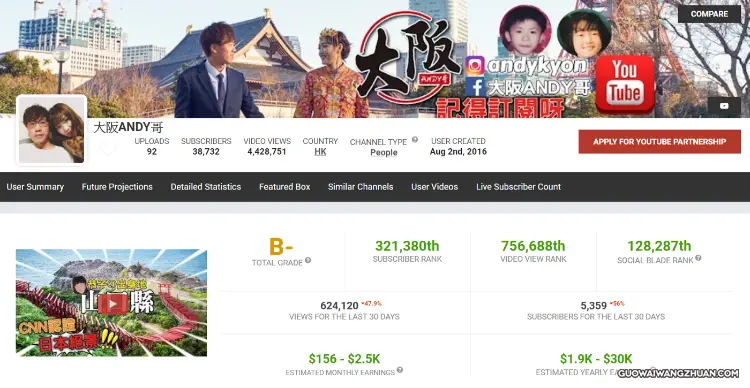Click Apply for YouTube Partnership button
750x388 pixels.
[660, 142]
